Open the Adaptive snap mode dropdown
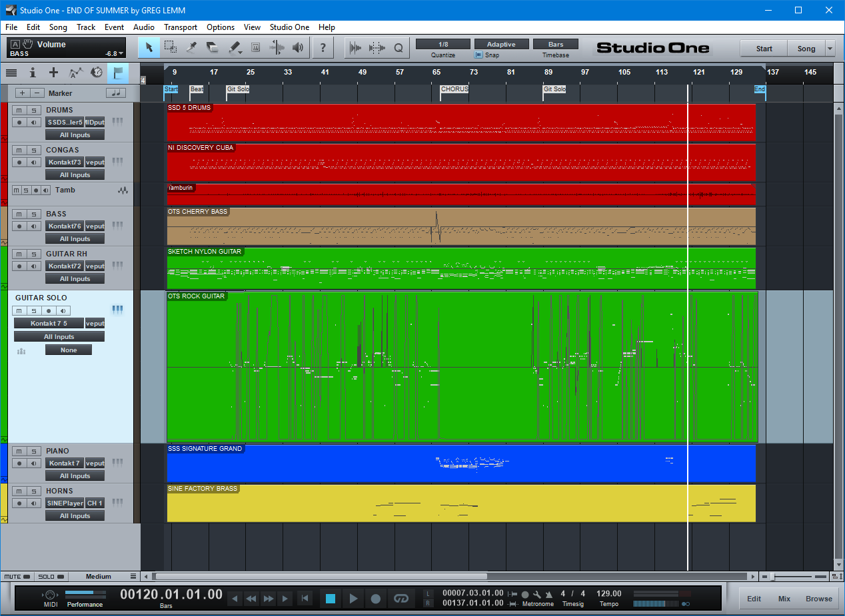This screenshot has width=845, height=616. click(501, 44)
